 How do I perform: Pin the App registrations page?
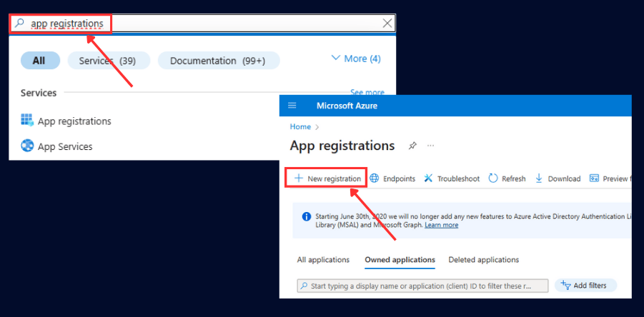412,146
